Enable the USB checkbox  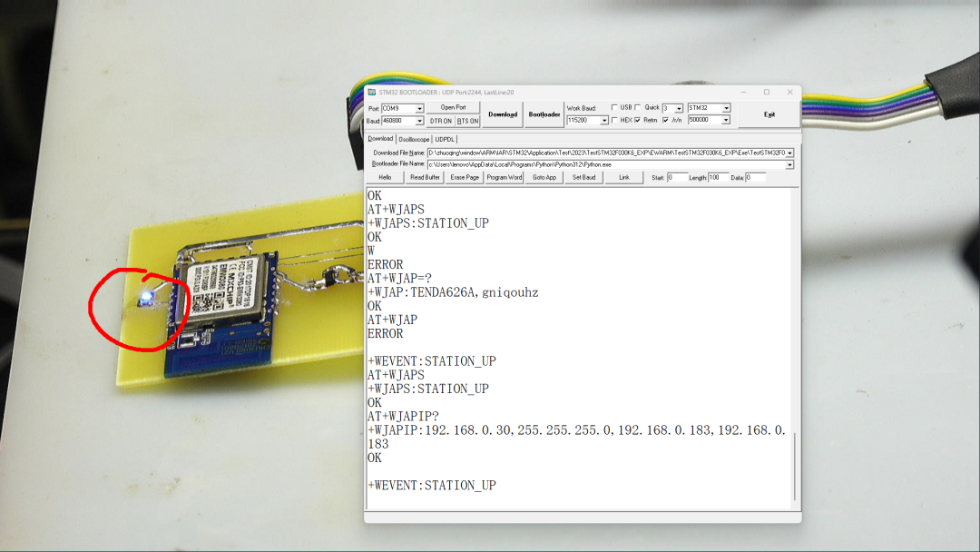click(x=614, y=107)
